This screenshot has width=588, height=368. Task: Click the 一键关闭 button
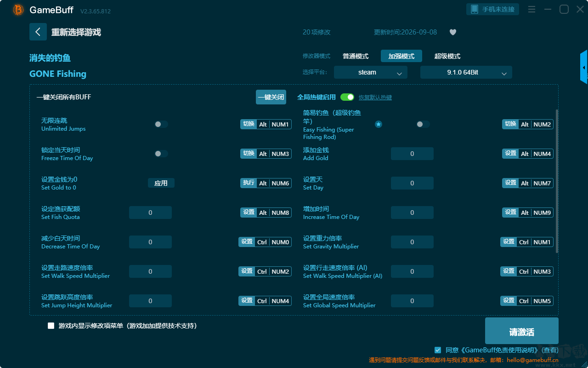click(271, 97)
